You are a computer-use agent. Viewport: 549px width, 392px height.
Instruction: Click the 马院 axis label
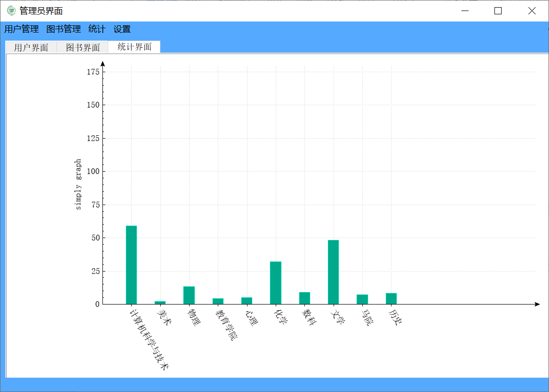tap(367, 317)
